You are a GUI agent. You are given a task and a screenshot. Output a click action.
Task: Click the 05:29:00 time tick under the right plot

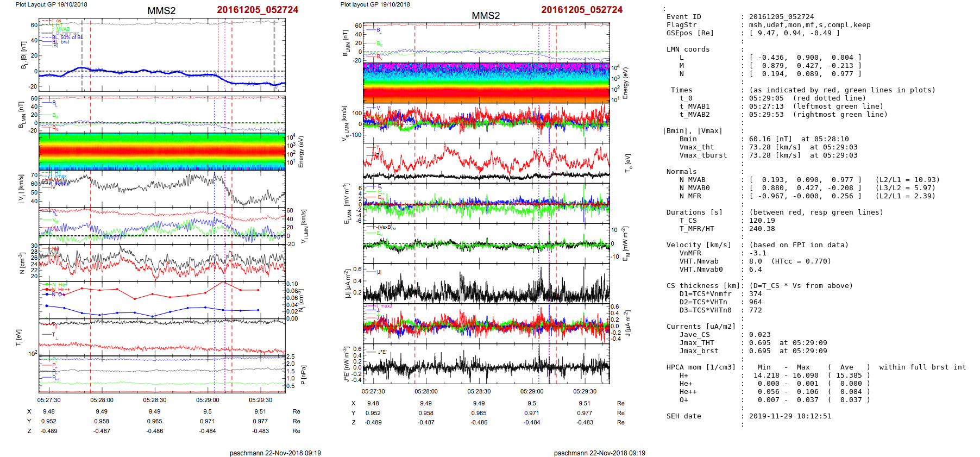coord(531,391)
